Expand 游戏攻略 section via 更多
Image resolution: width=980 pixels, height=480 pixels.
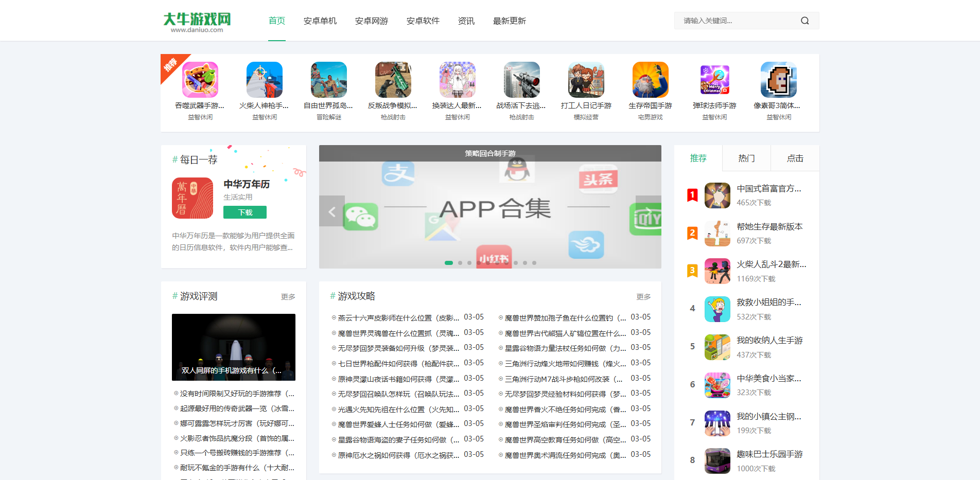[643, 297]
